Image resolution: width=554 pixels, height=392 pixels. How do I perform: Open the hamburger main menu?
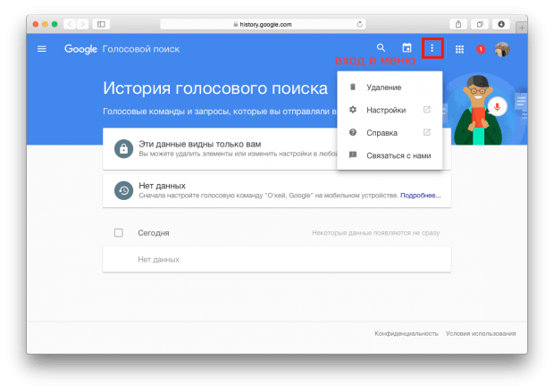41,48
